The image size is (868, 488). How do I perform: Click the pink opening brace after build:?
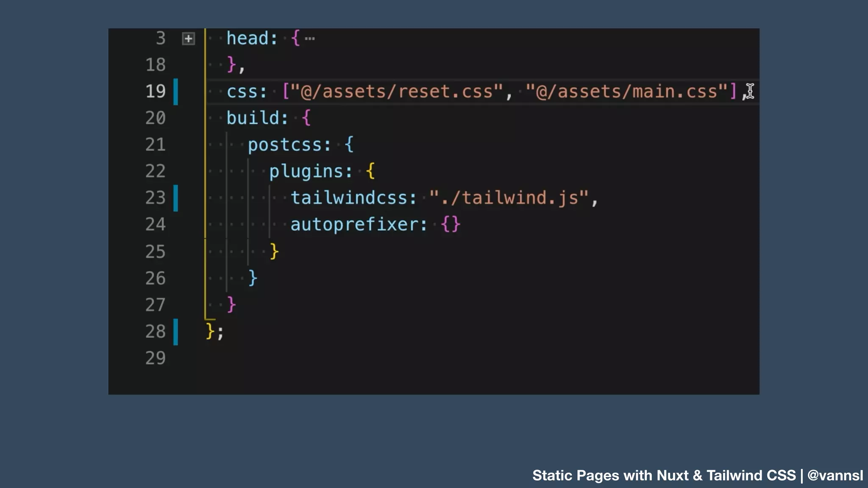(306, 118)
